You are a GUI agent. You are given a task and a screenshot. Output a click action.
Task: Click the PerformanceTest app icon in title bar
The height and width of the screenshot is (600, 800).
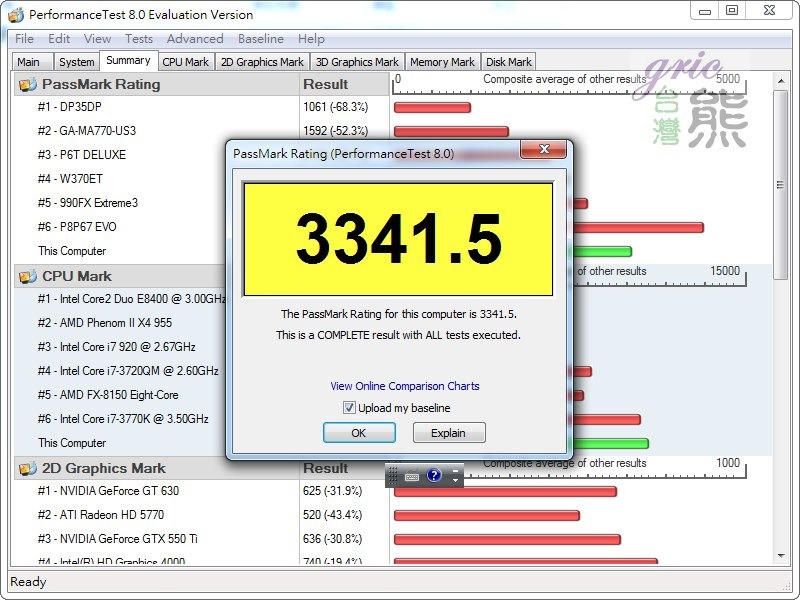point(16,14)
